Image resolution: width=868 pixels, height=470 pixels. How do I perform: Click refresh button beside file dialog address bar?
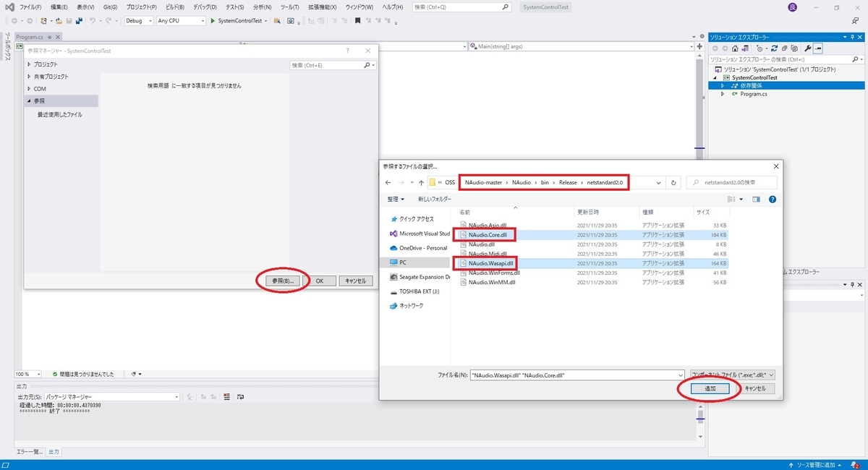click(673, 183)
